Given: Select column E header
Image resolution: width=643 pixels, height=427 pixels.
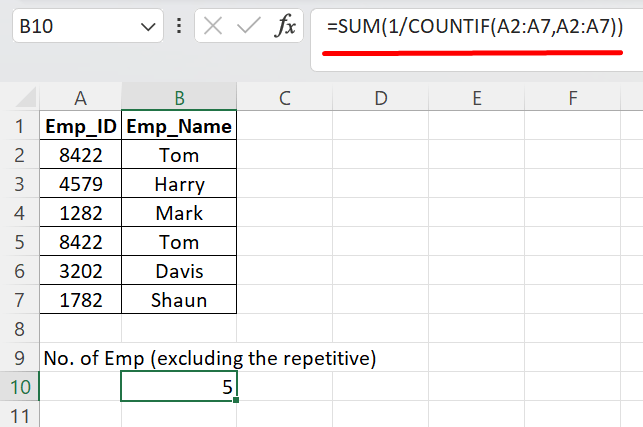Looking at the screenshot, I should tap(477, 98).
